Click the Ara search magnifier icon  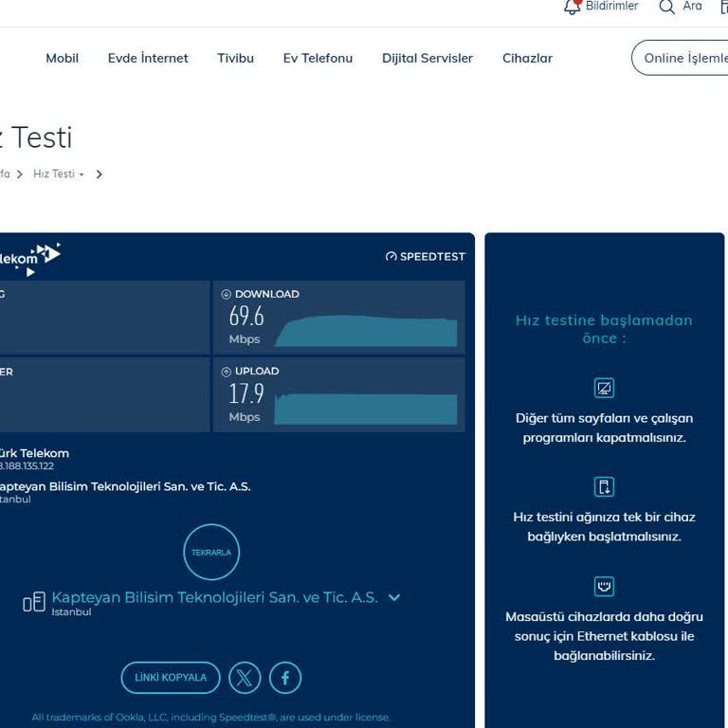coord(666,7)
